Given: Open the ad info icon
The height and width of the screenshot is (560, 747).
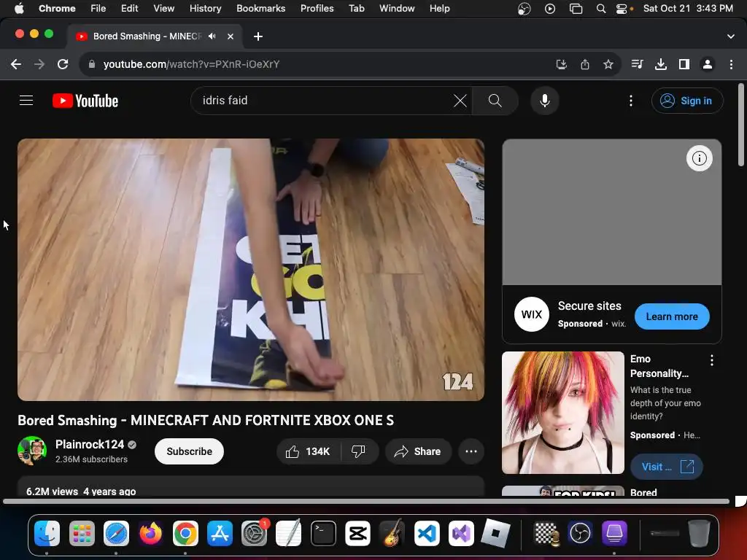Looking at the screenshot, I should click(699, 158).
